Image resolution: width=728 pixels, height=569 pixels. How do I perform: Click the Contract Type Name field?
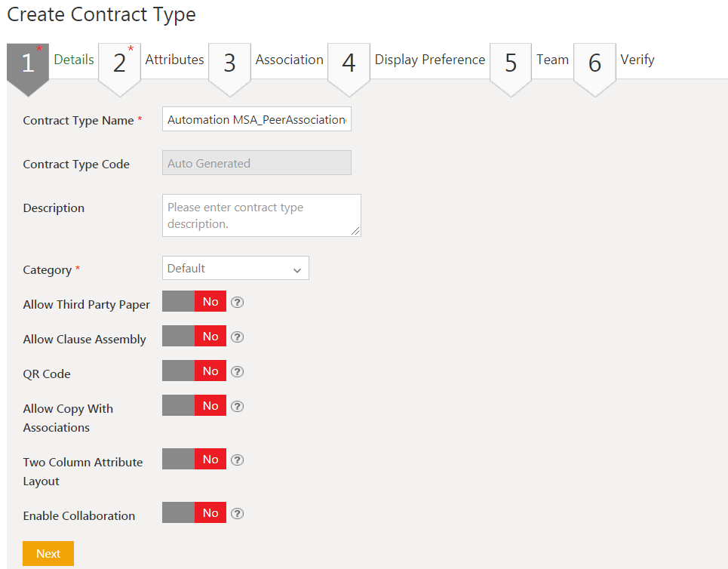pyautogui.click(x=256, y=120)
